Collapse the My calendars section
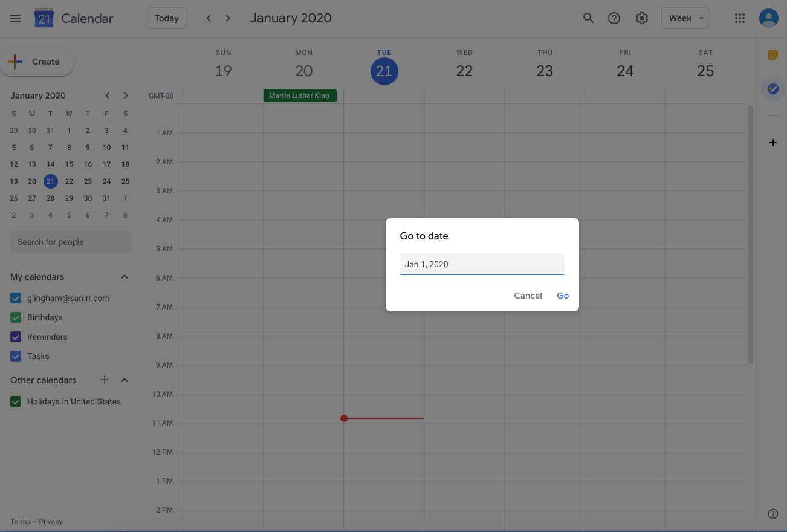The image size is (787, 532). [x=125, y=277]
